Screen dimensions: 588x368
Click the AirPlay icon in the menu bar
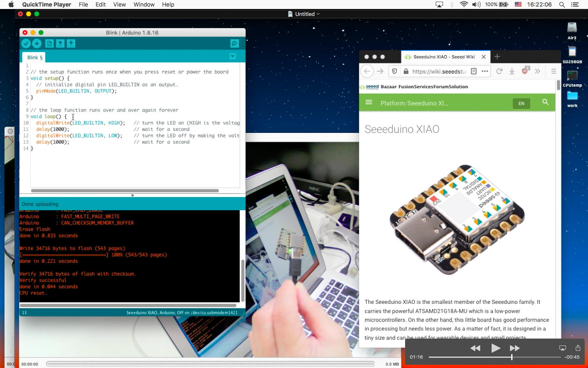tap(439, 4)
